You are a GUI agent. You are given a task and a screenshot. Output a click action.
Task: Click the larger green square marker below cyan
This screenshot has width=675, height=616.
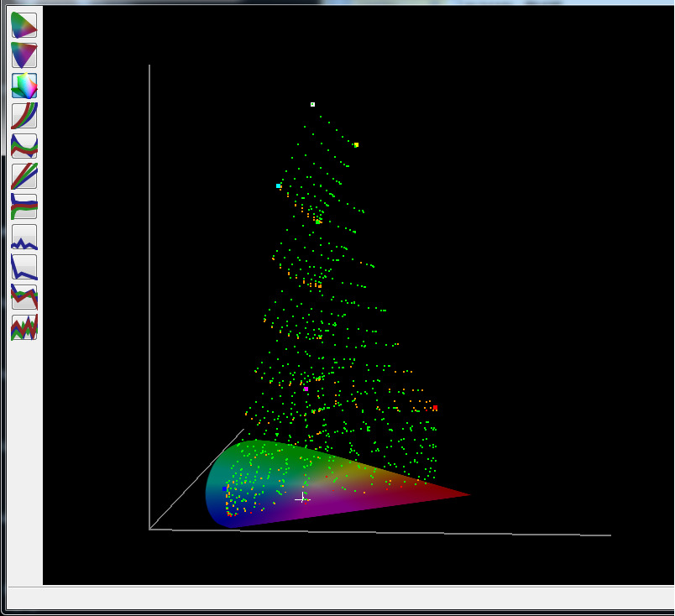[317, 222]
